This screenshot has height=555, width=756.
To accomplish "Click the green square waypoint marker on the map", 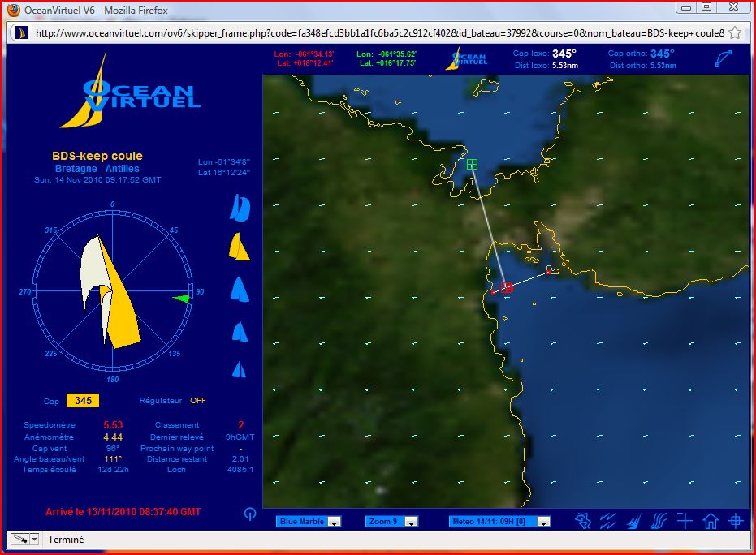I will pyautogui.click(x=472, y=165).
